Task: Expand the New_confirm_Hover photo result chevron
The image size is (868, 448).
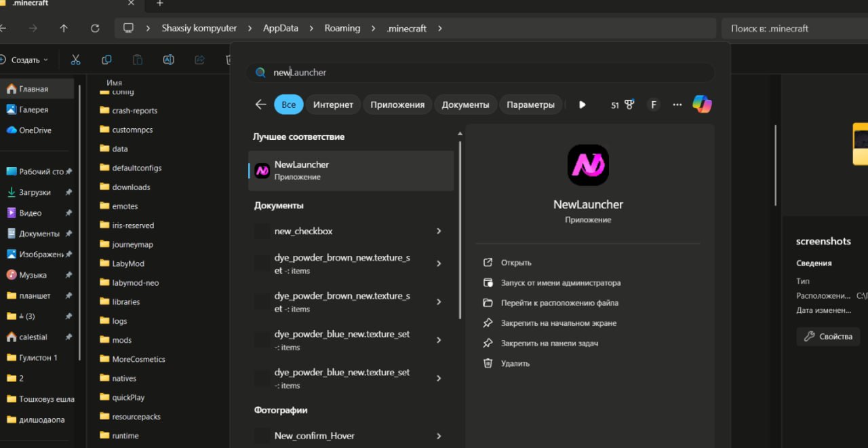Action: (439, 436)
